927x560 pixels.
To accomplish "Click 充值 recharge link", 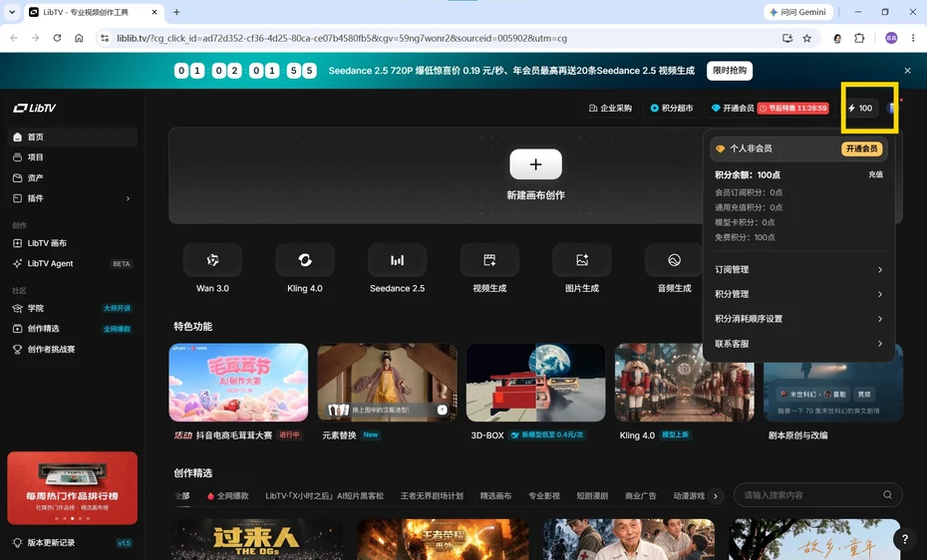I will click(x=875, y=174).
